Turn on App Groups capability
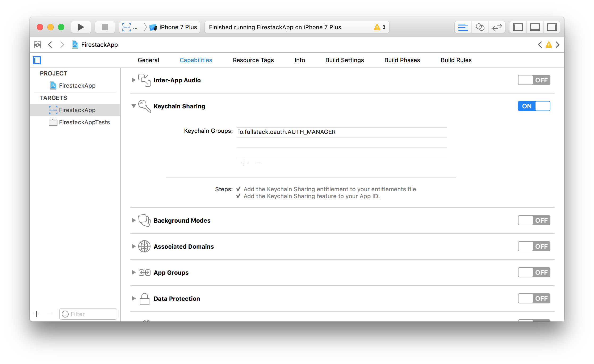 click(534, 272)
